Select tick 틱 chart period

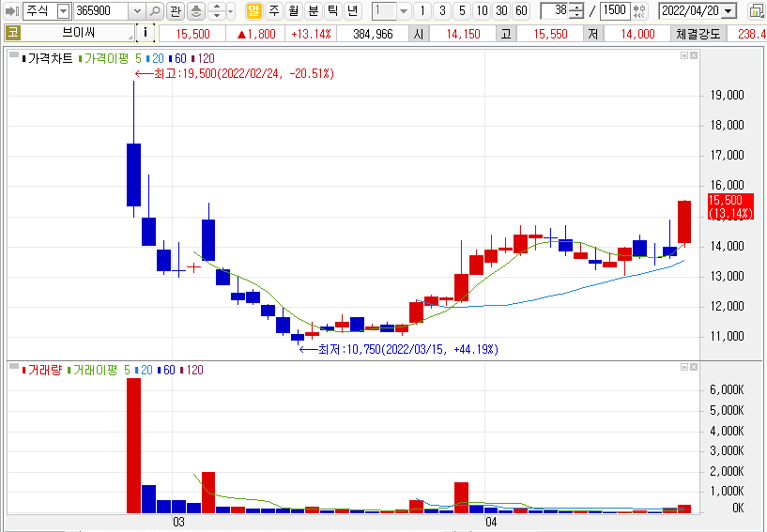click(x=332, y=10)
